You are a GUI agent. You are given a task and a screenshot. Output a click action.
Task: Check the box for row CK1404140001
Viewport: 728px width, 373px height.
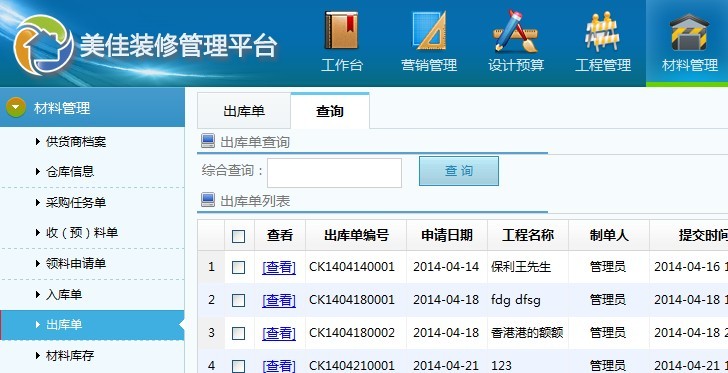tap(238, 267)
